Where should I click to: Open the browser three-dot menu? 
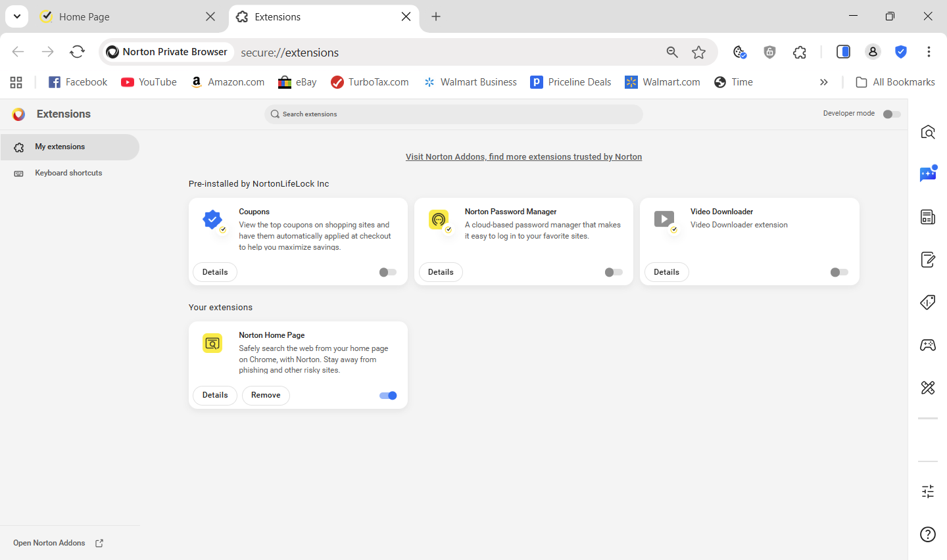[x=929, y=52]
